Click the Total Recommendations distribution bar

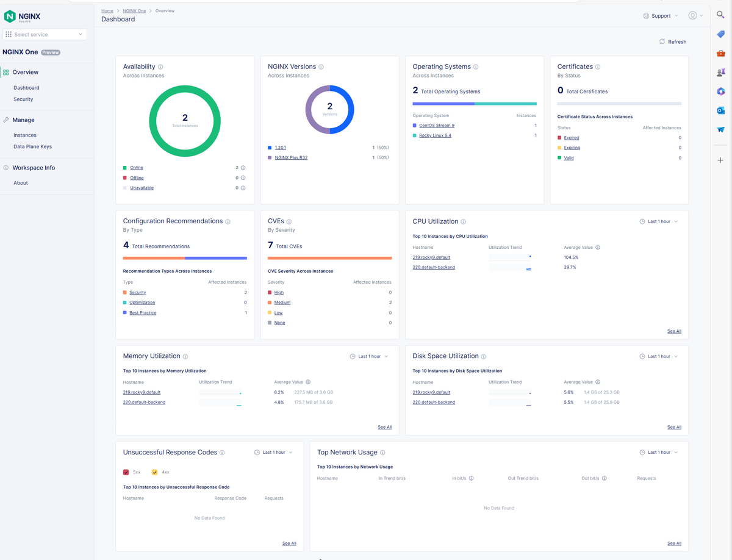tap(185, 258)
